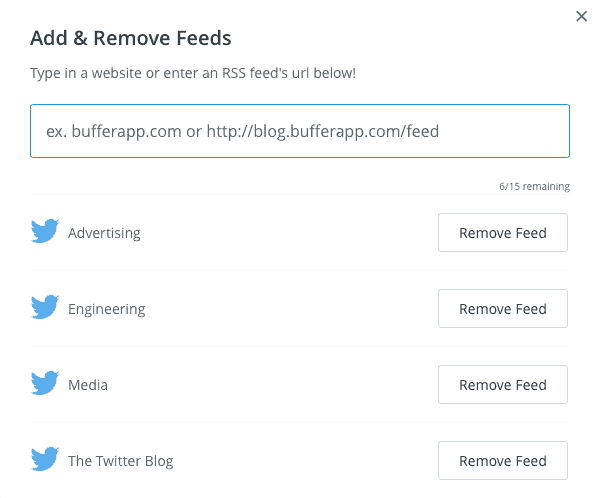
Task: Click the Twitter bird icon beside The Twitter Blog
Action: coord(45,459)
